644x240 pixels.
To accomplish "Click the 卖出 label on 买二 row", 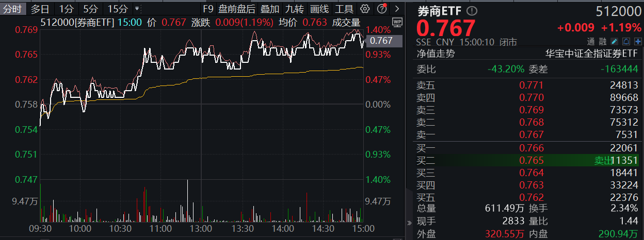I will [603, 160].
